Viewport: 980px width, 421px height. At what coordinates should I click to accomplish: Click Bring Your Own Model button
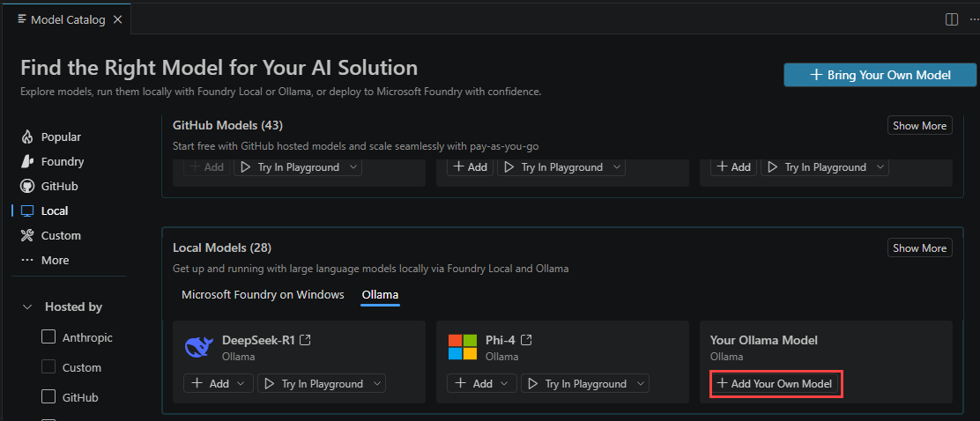pos(880,75)
